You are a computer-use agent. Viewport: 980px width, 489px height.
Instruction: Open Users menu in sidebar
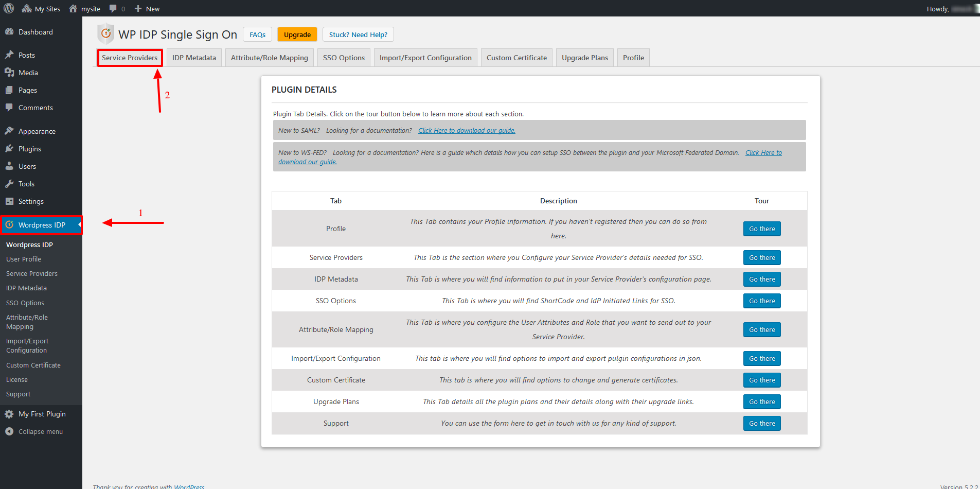pos(27,166)
